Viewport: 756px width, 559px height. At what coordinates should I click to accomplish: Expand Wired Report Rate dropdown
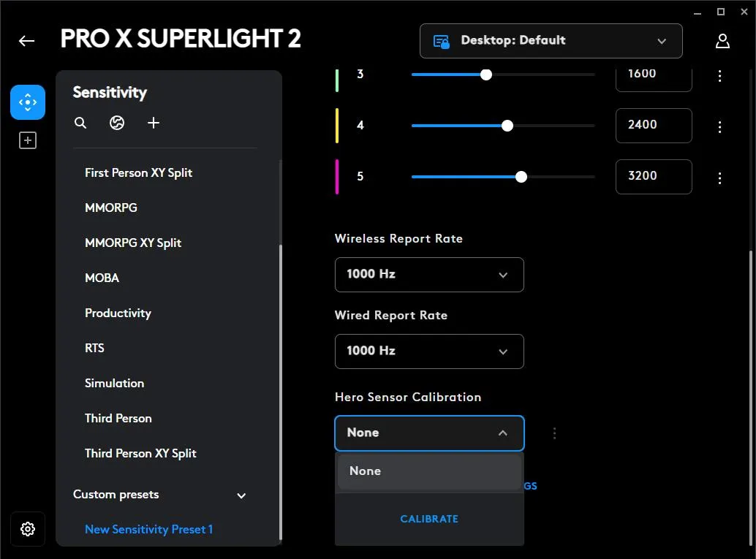click(429, 351)
